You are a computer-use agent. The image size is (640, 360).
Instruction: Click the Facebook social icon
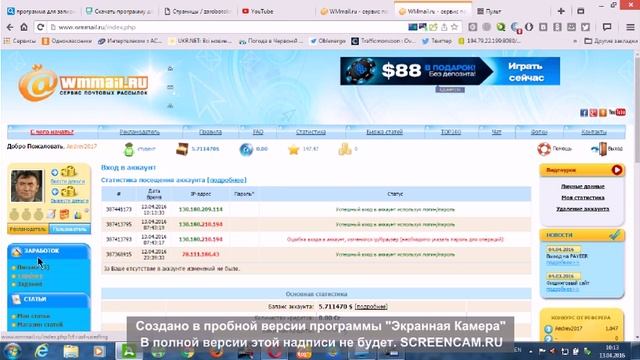pyautogui.click(x=584, y=113)
